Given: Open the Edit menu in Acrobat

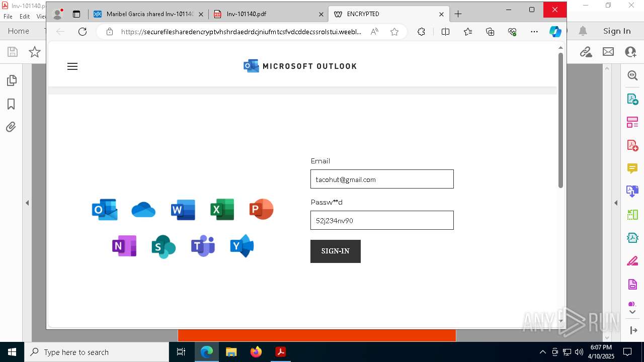Looking at the screenshot, I should 25,16.
